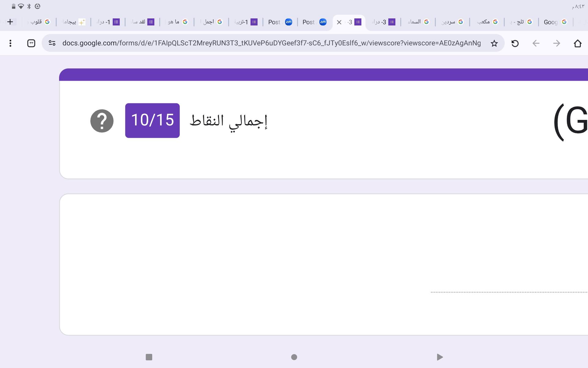The width and height of the screenshot is (588, 368).
Task: Click the question mark help icon
Action: [x=102, y=121]
